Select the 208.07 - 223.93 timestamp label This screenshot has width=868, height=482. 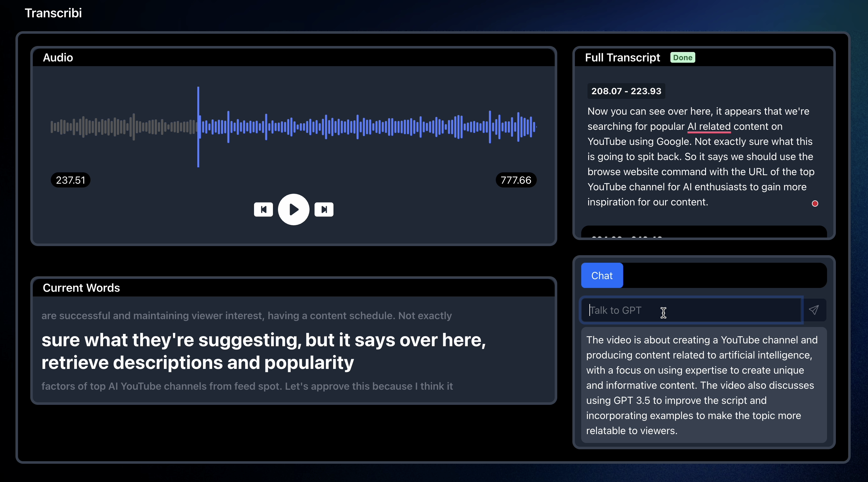tap(626, 91)
